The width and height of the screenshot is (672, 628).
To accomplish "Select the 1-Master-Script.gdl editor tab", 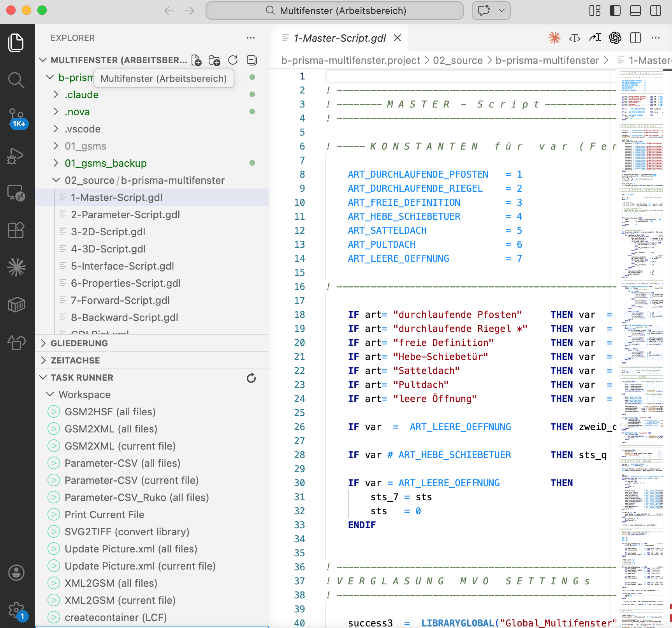I will pos(340,38).
